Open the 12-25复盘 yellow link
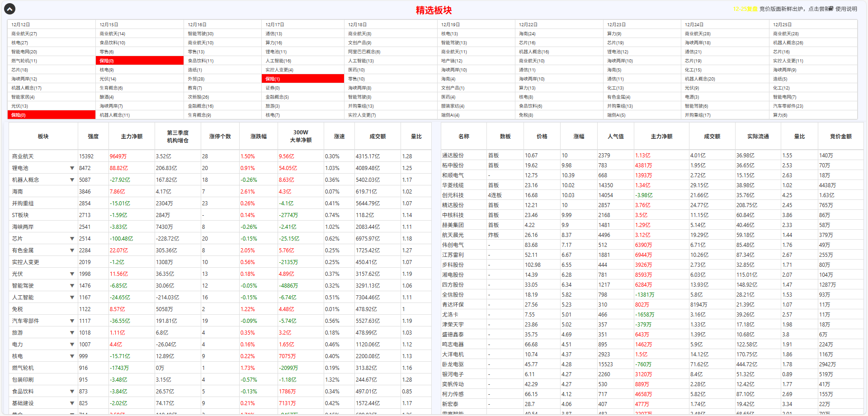The width and height of the screenshot is (868, 416). (745, 9)
